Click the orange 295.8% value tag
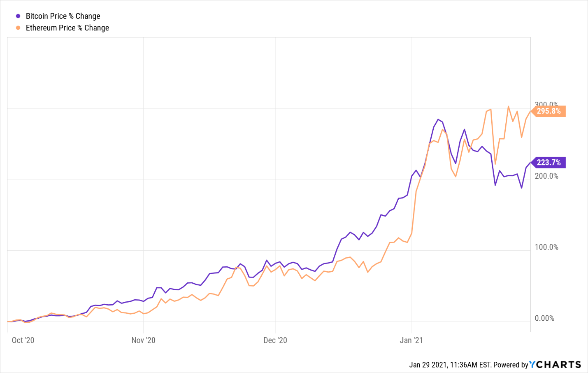 pyautogui.click(x=548, y=111)
